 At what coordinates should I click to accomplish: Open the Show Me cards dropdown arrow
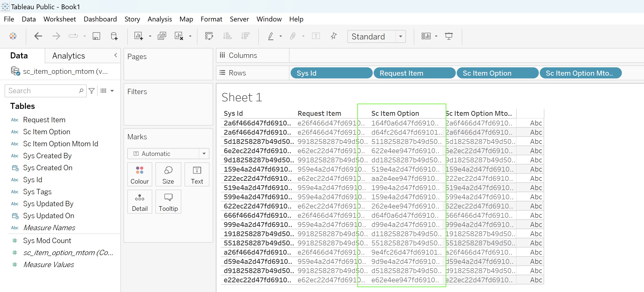click(x=436, y=36)
